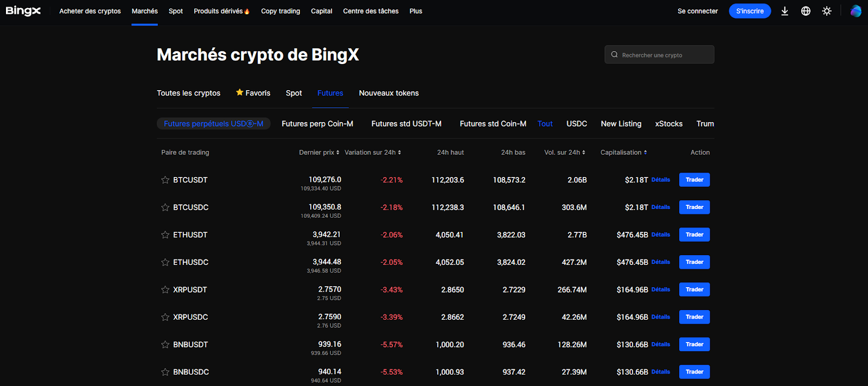Open Détails link for XRPUSDC
The width and height of the screenshot is (868, 386).
click(x=661, y=317)
